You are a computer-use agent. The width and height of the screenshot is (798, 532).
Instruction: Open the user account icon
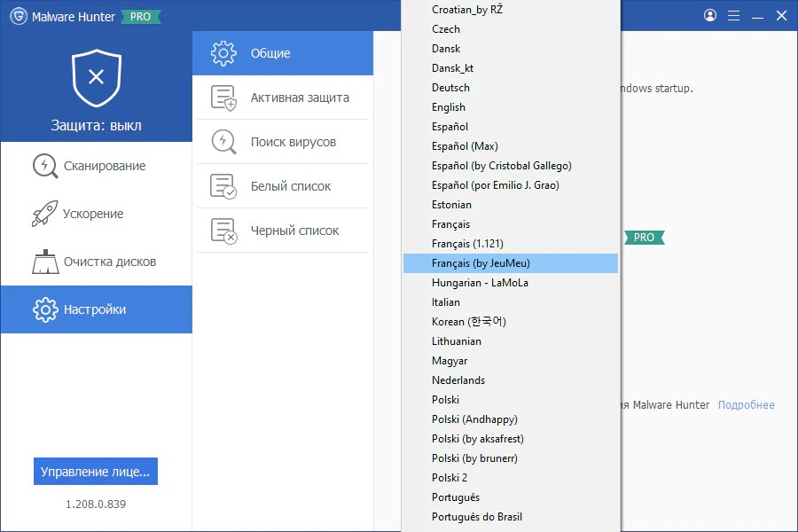(710, 16)
